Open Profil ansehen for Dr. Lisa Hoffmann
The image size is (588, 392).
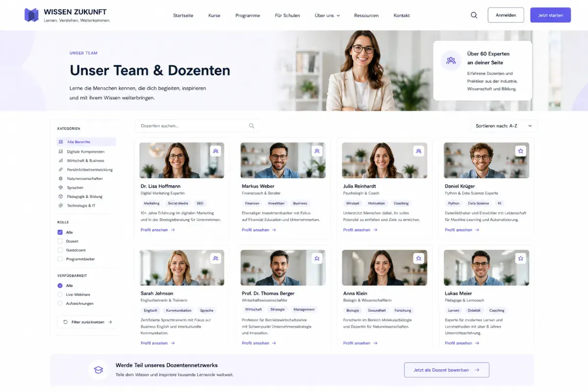point(158,230)
